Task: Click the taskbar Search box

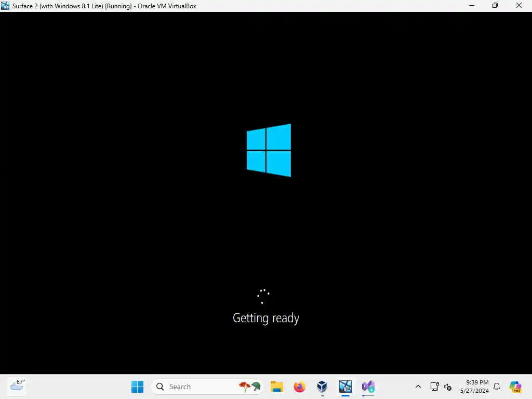Action: [x=207, y=387]
